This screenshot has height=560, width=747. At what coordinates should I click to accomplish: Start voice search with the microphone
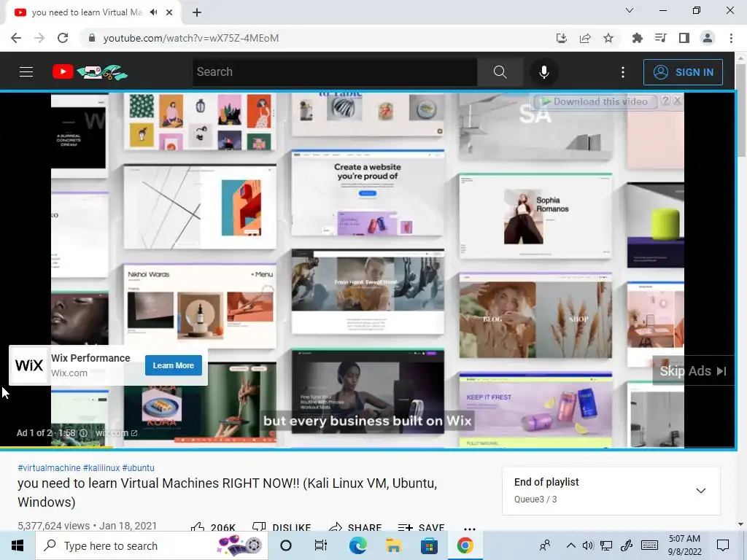point(543,72)
